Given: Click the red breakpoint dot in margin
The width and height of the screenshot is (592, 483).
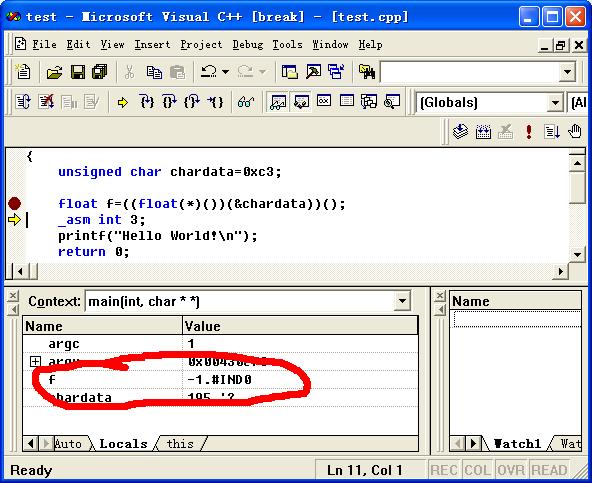Looking at the screenshot, I should click(14, 204).
